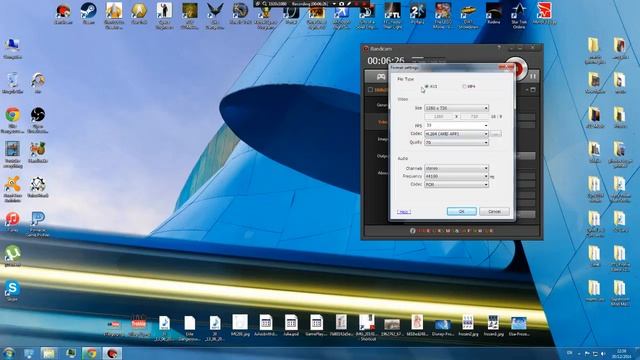
Task: Open the audio Frequency dropdown showing 44100
Action: [x=456, y=176]
